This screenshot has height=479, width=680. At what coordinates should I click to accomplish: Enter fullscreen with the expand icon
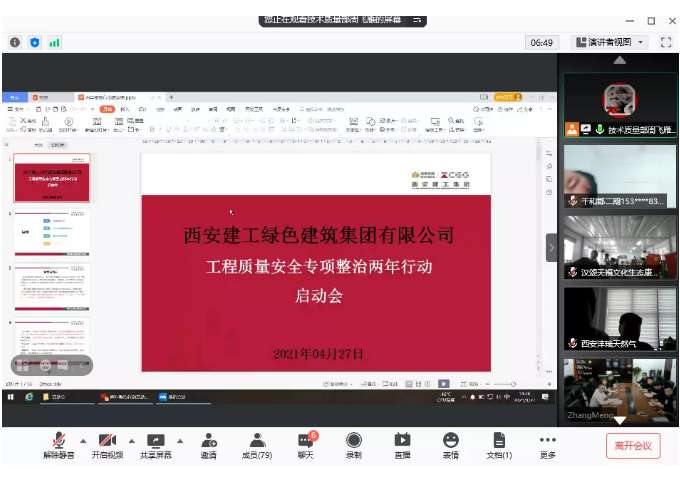pos(666,42)
